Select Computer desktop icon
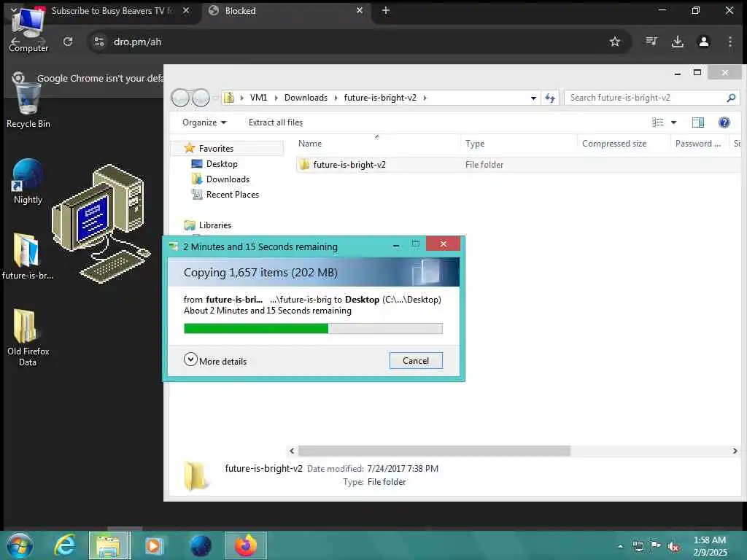The height and width of the screenshot is (560, 747). [x=28, y=31]
